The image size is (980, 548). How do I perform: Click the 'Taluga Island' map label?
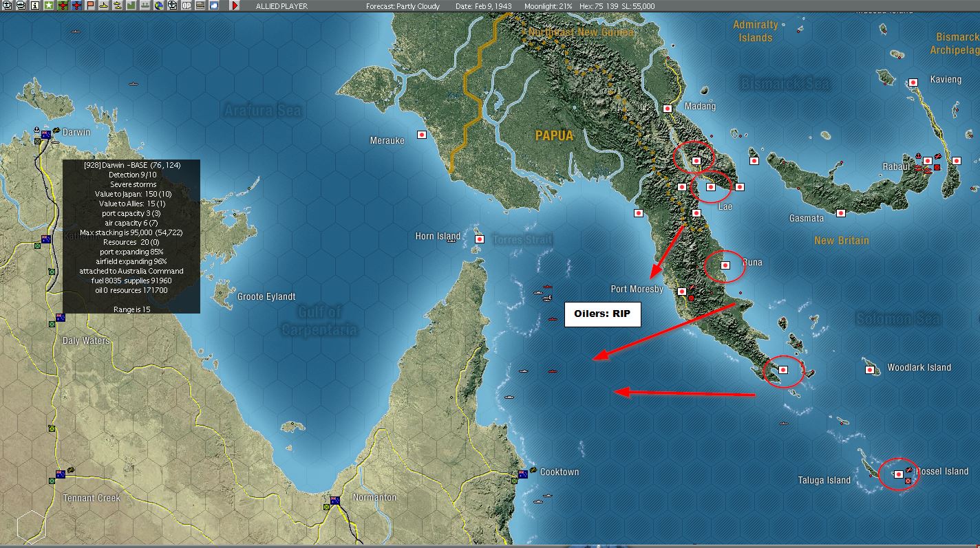click(824, 480)
